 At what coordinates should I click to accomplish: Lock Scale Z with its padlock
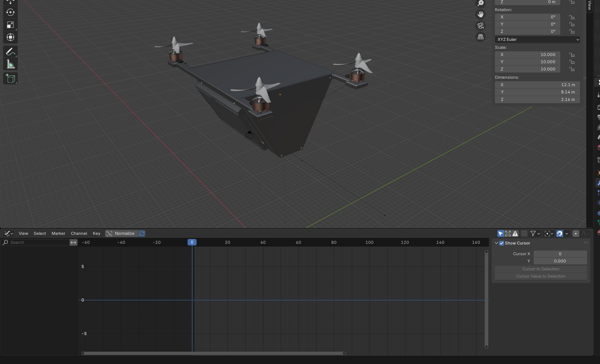pos(572,69)
